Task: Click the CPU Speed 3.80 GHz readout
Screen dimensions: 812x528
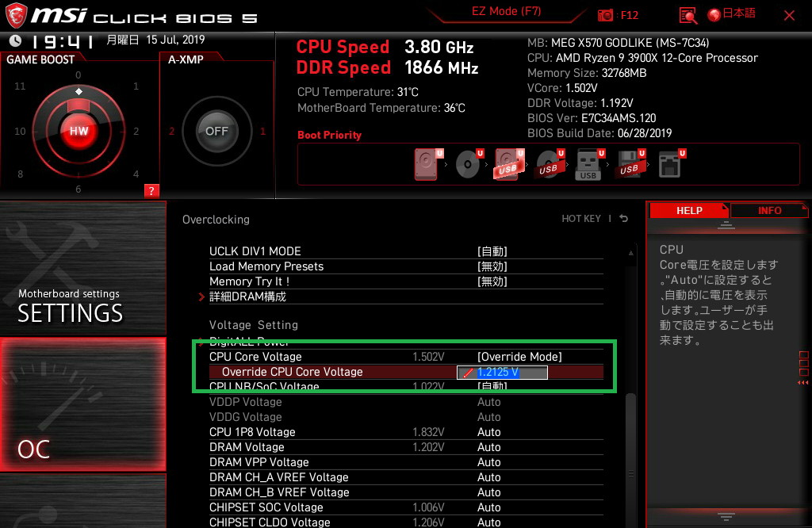Action: (385, 47)
